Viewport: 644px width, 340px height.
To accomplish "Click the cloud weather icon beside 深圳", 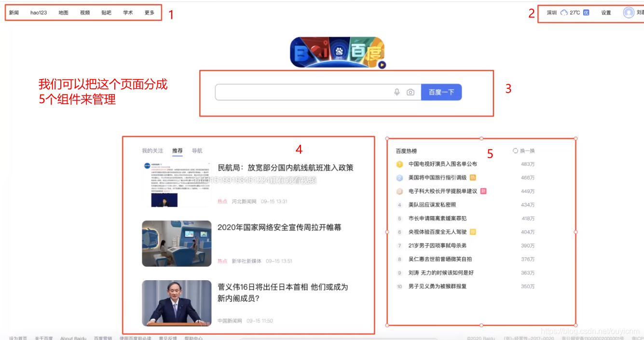I will click(564, 13).
